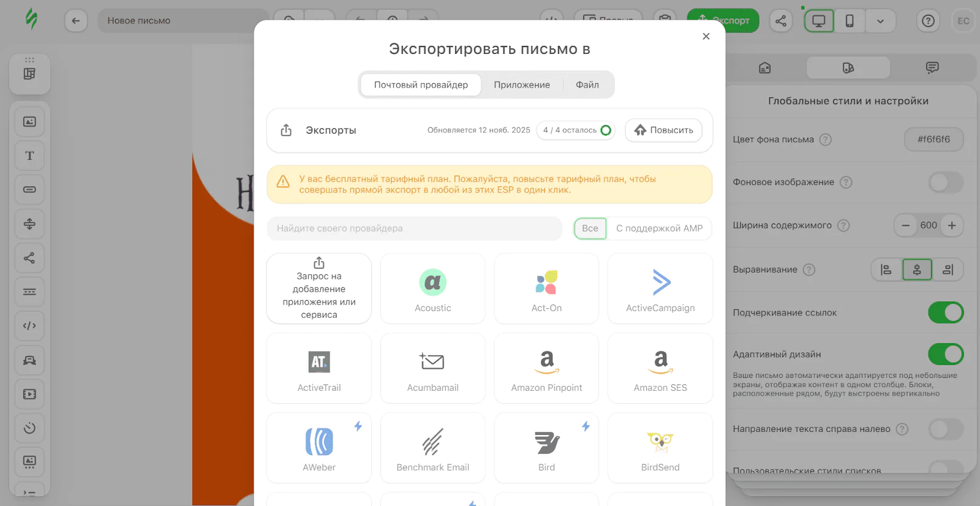The height and width of the screenshot is (506, 980).
Task: Toggle Адаптивный дизайн switch
Action: pos(946,354)
